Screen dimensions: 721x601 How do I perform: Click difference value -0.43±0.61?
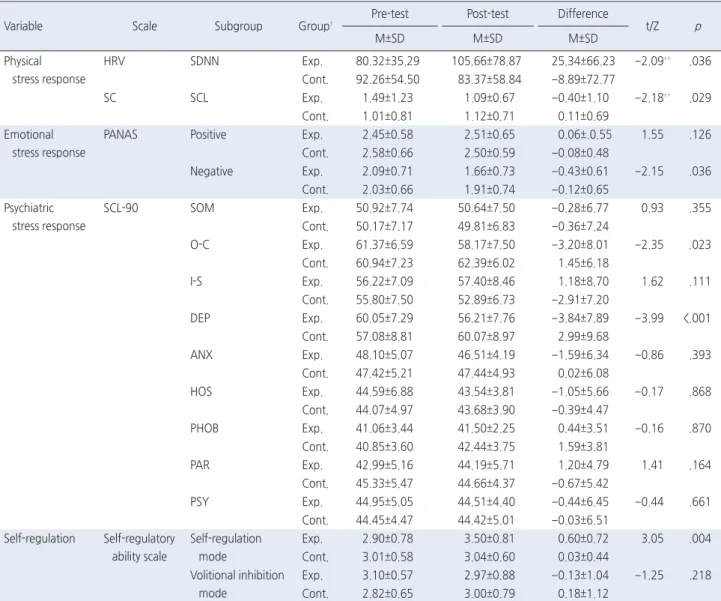[580, 172]
